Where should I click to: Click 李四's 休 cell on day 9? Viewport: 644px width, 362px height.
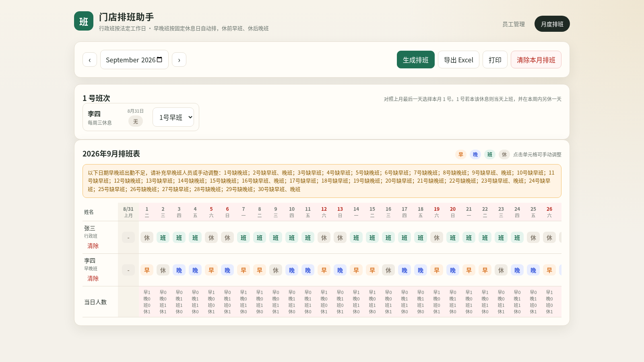276,270
